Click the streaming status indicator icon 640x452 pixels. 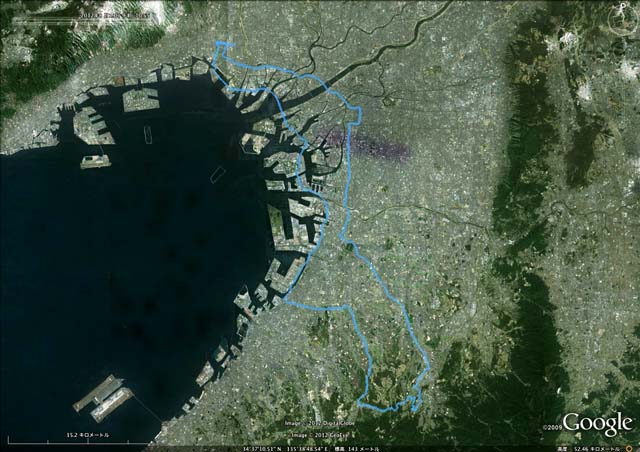[629, 448]
